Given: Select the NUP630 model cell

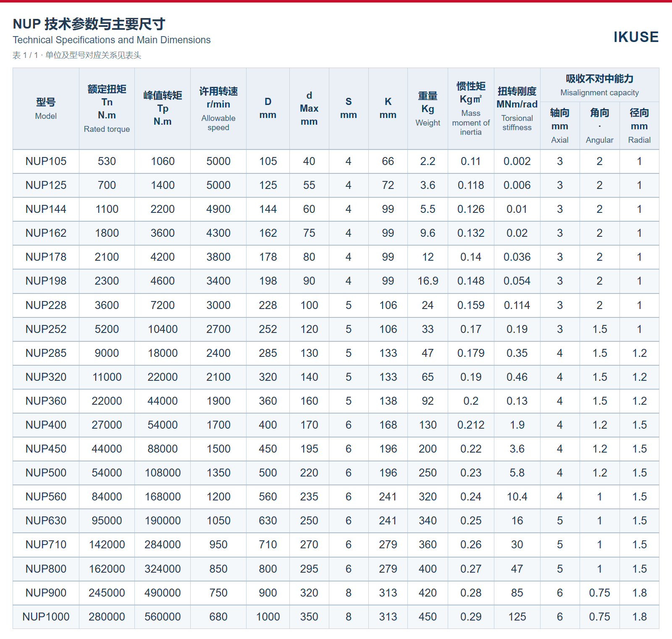Looking at the screenshot, I should click(x=46, y=521).
